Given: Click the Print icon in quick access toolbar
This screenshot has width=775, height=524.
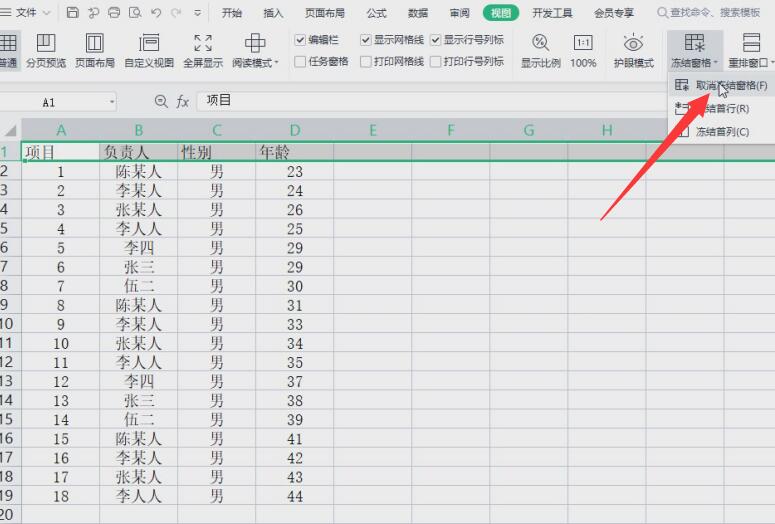Looking at the screenshot, I should click(x=113, y=13).
